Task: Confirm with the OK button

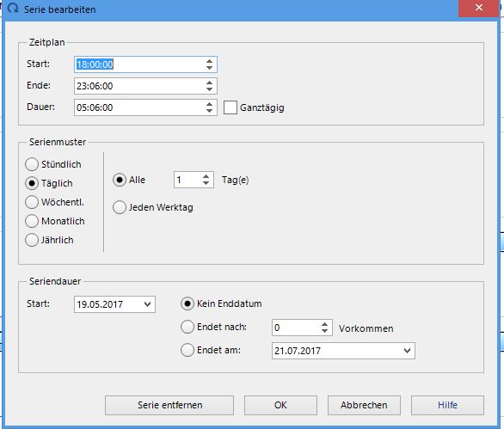Action: pos(280,405)
